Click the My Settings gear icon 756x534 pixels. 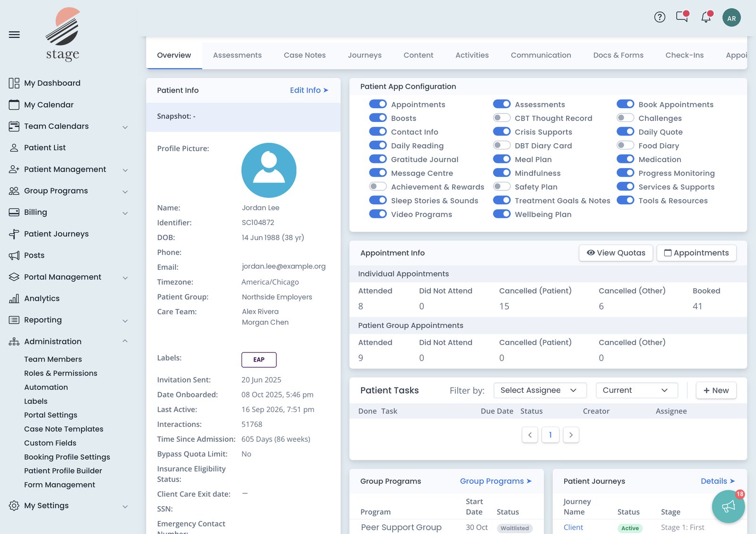click(x=14, y=506)
